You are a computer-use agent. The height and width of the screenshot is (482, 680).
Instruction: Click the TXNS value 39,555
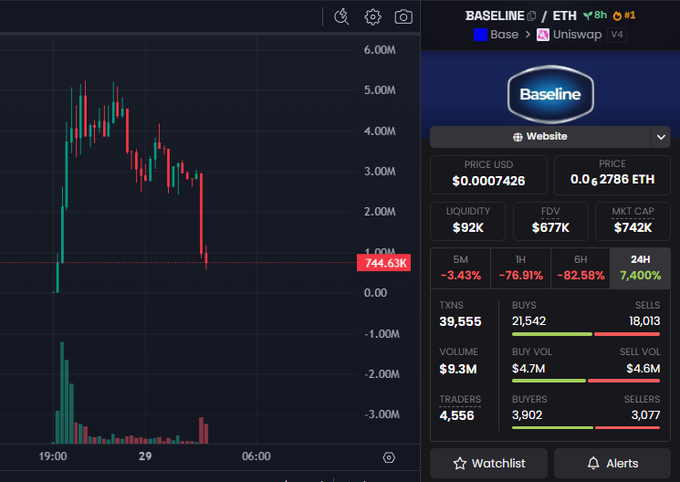(x=460, y=321)
